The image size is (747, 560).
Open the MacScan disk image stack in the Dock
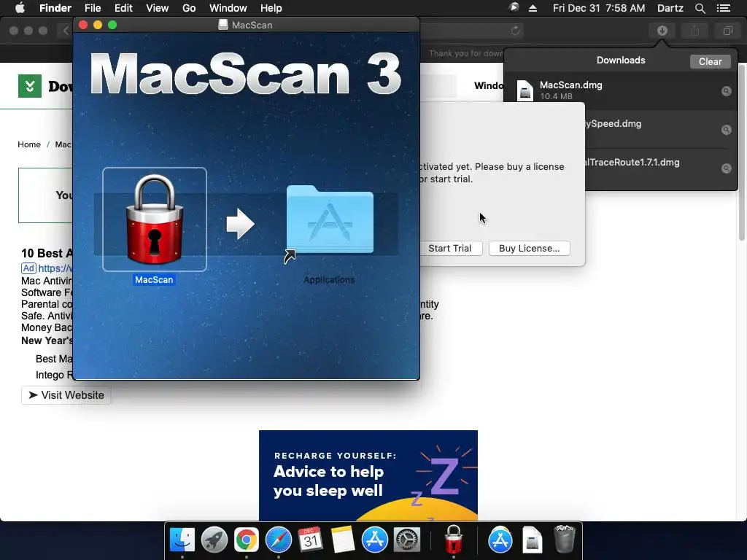coord(532,540)
